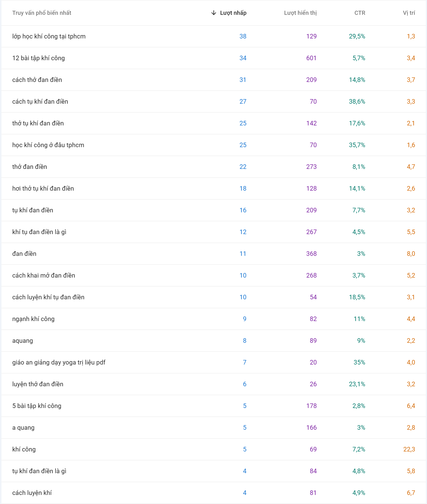The height and width of the screenshot is (504, 427).
Task: Sort table by Vị trí column
Action: [x=409, y=13]
